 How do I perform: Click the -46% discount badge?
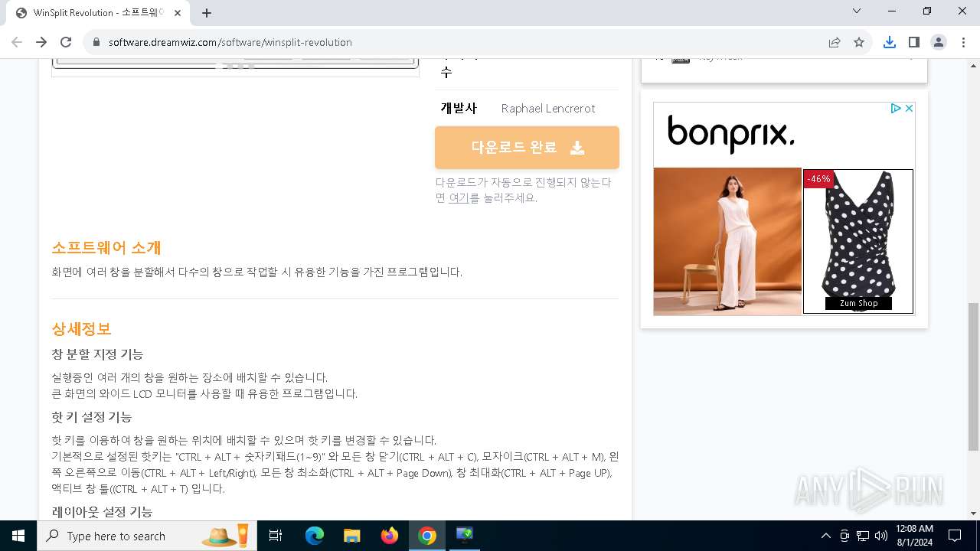point(818,179)
